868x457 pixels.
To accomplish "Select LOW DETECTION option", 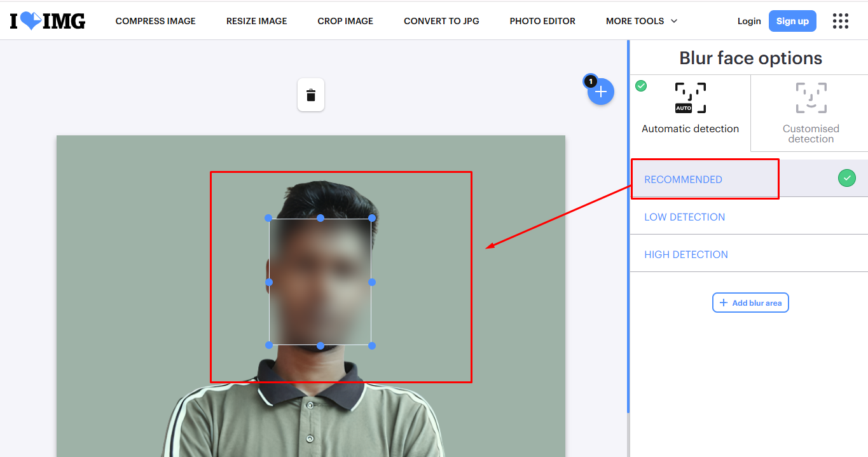I will pos(684,217).
